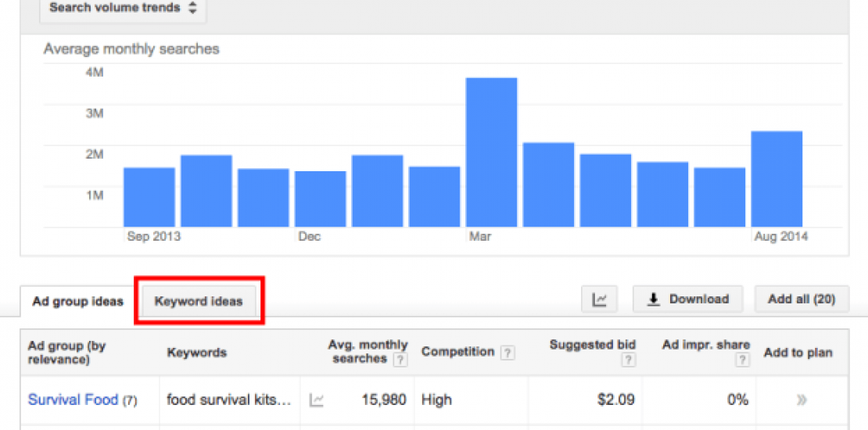868x430 pixels.
Task: Click the Ad impr. share help icon
Action: [742, 360]
